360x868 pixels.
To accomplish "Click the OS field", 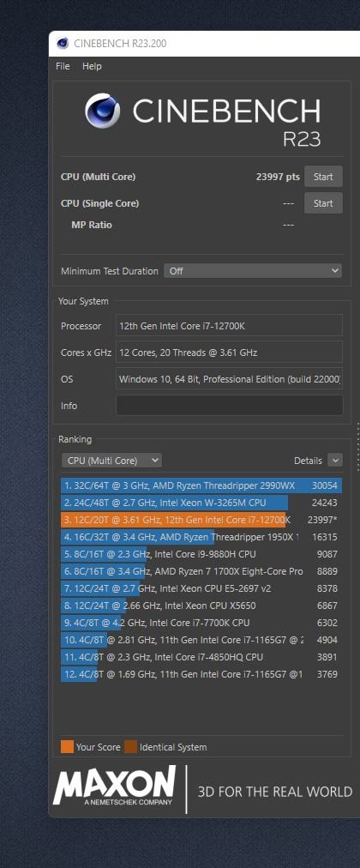I will point(229,378).
